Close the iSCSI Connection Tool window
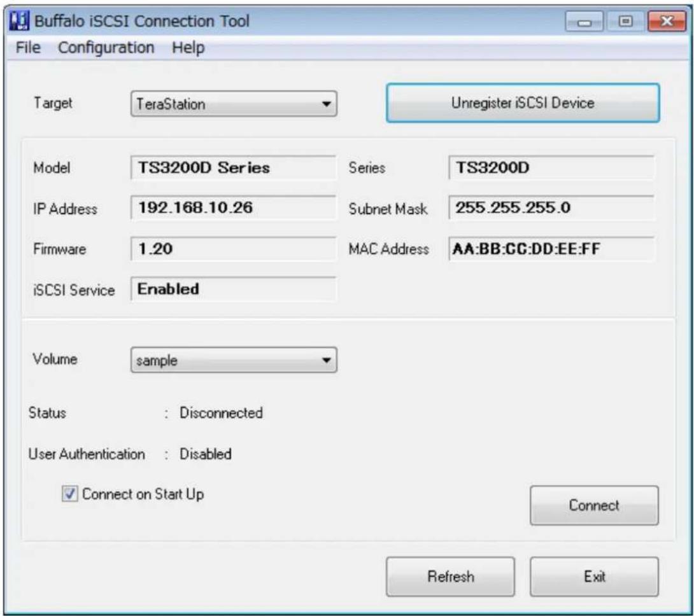Image resolution: width=694 pixels, height=616 pixels. coord(667,21)
